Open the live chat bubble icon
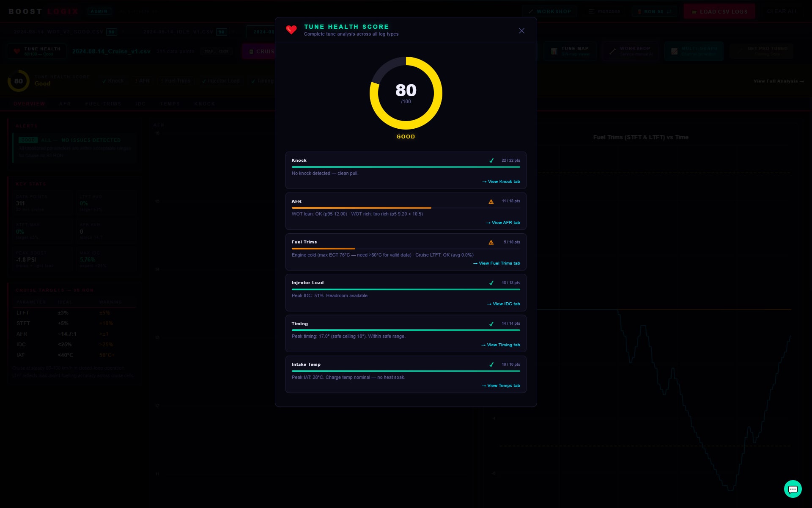Image resolution: width=812 pixels, height=508 pixels. (793, 489)
